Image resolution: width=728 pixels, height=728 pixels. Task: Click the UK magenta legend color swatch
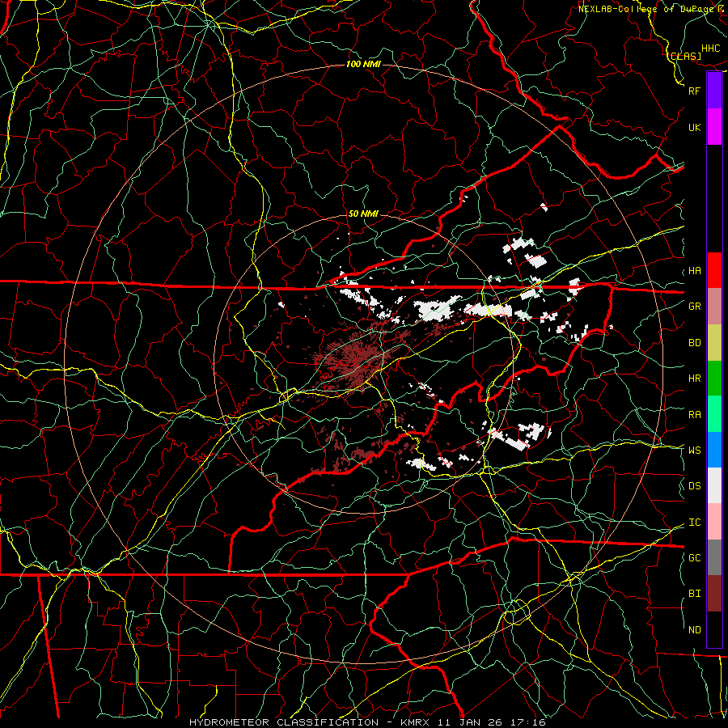714,127
